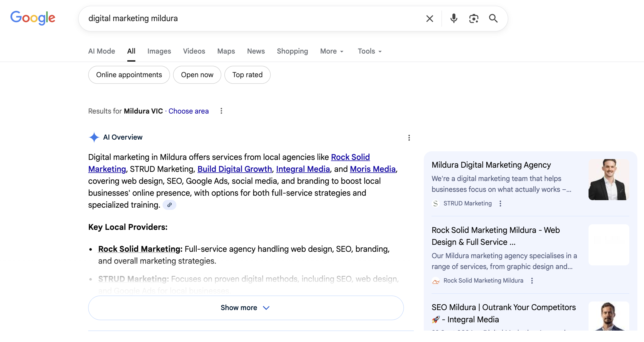644x342 pixels.
Task: Switch to the Images tab
Action: [159, 51]
